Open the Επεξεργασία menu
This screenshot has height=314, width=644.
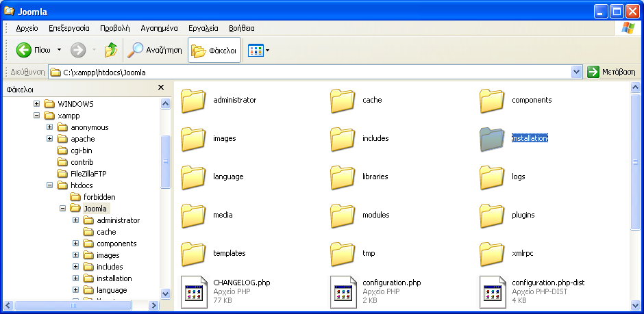[69, 28]
